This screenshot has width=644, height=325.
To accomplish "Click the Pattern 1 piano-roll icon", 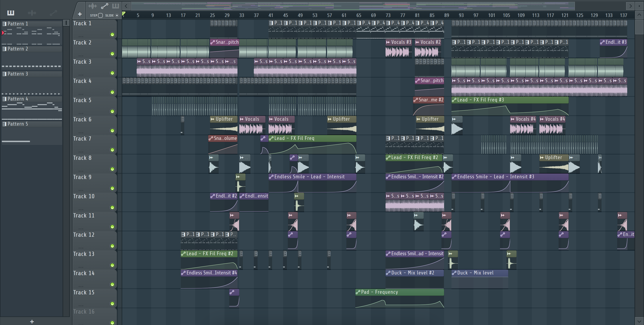I will (4, 24).
